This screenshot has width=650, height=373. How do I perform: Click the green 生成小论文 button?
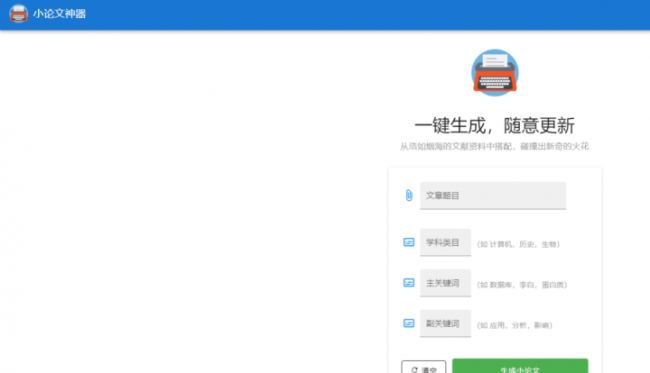520,366
